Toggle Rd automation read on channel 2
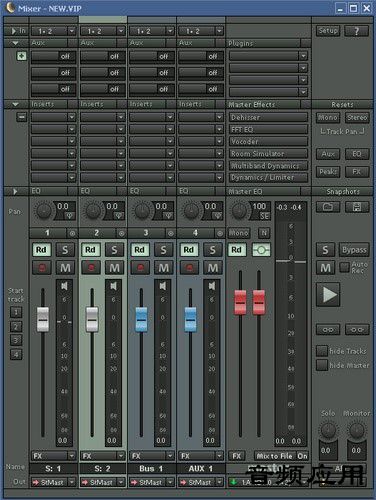 click(x=91, y=250)
